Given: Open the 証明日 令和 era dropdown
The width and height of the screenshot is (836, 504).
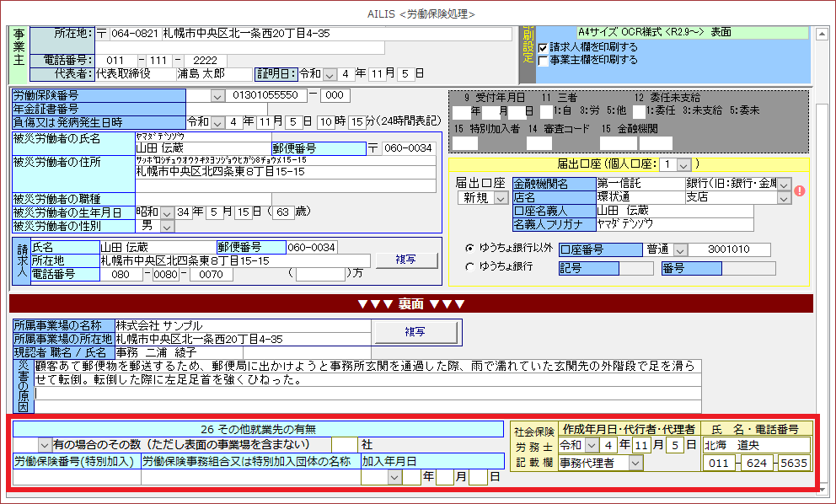Looking at the screenshot, I should [329, 74].
